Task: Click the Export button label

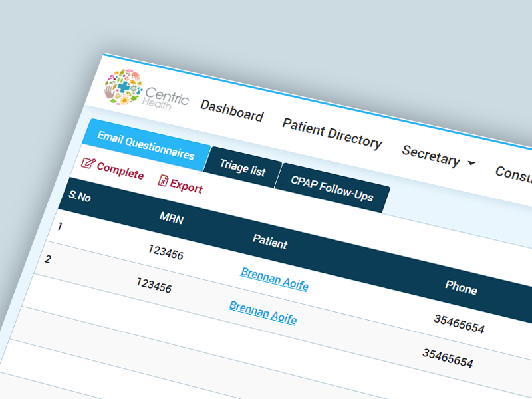Action: [186, 186]
